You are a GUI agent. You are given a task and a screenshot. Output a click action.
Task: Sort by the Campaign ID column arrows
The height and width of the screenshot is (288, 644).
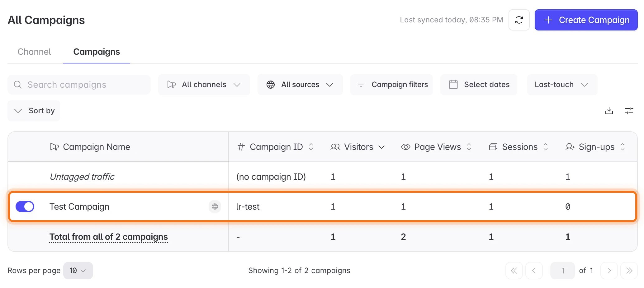coord(311,147)
